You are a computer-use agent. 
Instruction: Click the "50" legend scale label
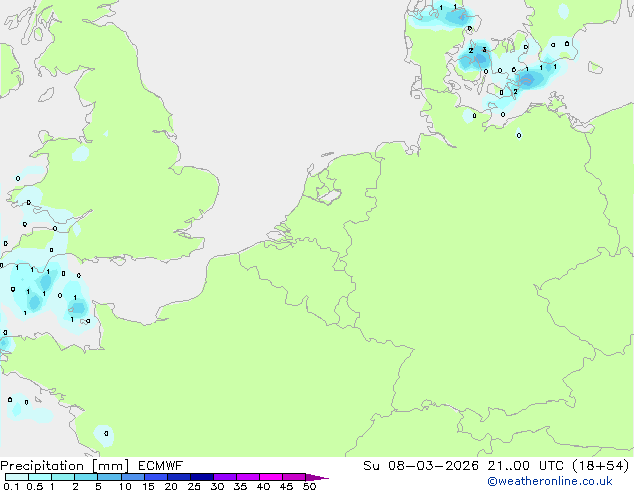click(x=309, y=486)
